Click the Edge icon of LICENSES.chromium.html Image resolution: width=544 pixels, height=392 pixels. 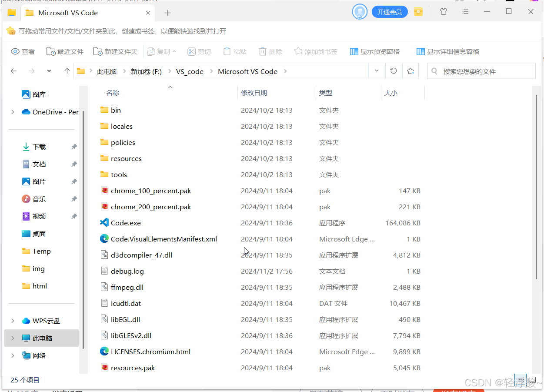(x=104, y=352)
